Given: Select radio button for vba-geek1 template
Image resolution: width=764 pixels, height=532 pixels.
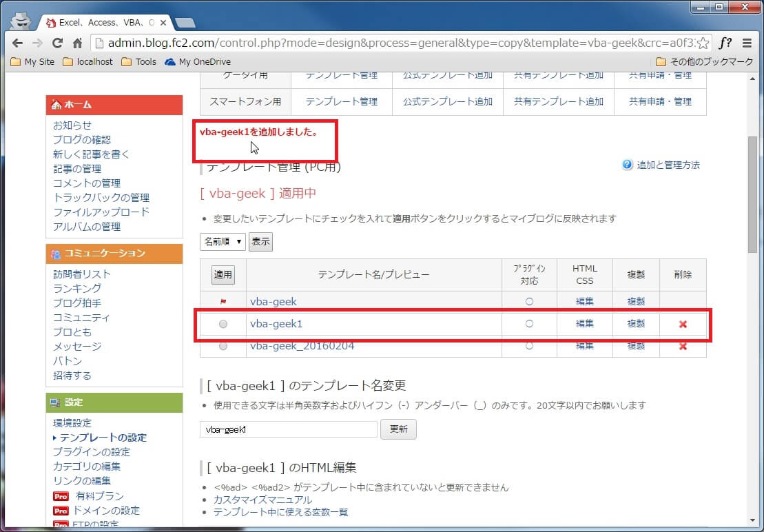Looking at the screenshot, I should pos(223,324).
